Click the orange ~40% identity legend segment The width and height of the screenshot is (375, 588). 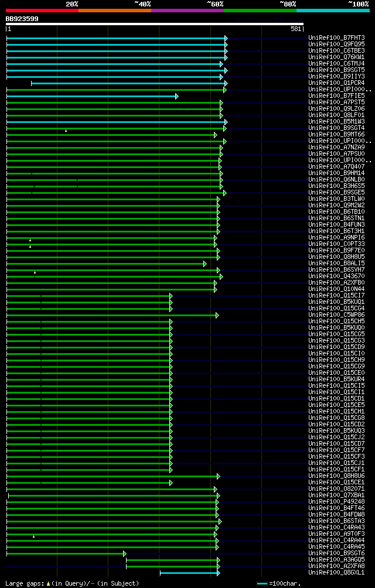pos(115,11)
